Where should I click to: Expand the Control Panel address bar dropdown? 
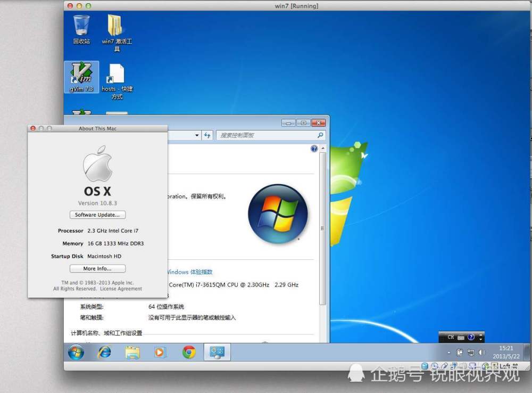click(197, 135)
